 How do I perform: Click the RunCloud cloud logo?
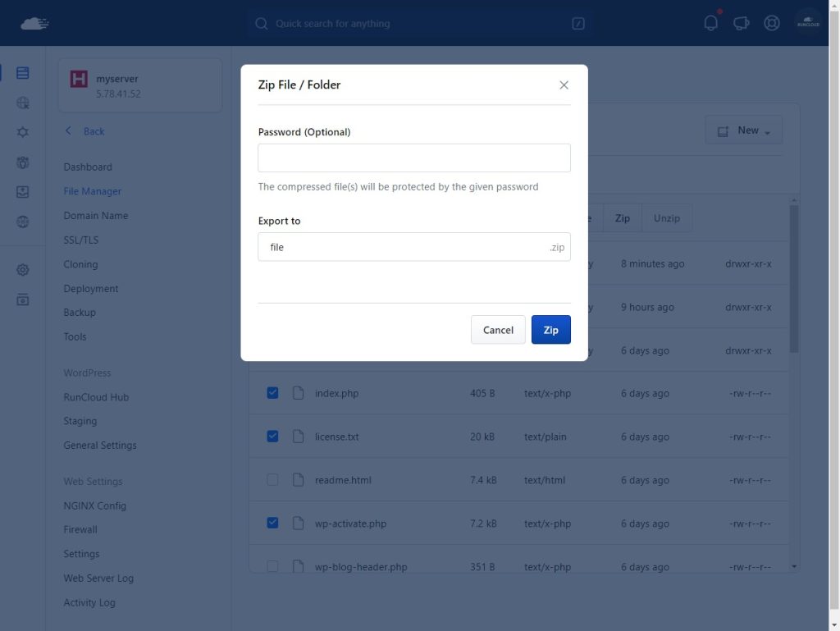point(34,24)
